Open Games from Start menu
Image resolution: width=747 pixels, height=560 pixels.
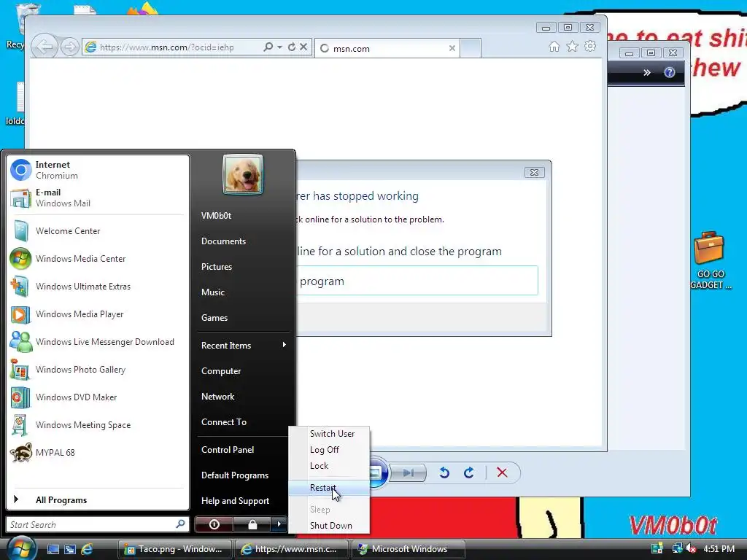click(x=214, y=318)
